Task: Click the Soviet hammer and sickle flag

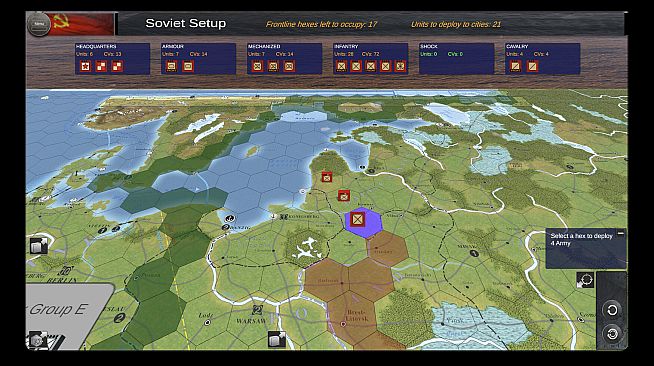Action: coord(81,24)
